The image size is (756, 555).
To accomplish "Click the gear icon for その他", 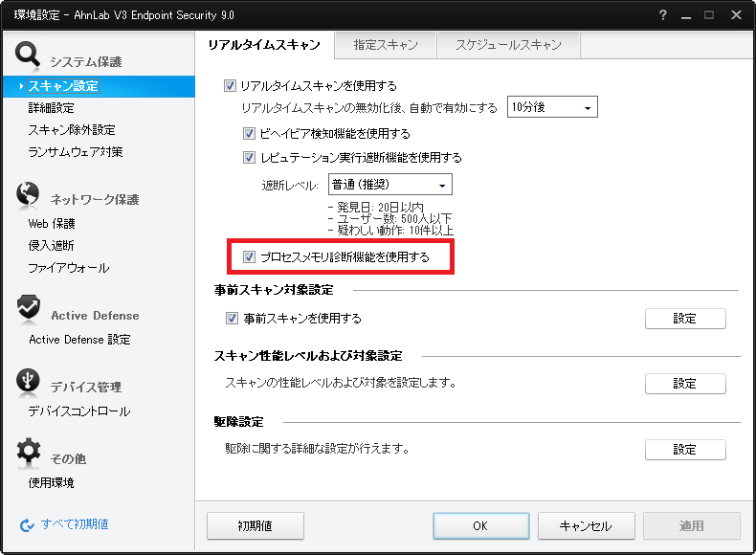I will [x=29, y=451].
